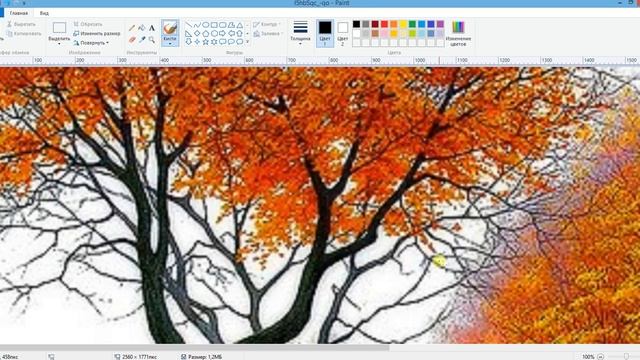
Task: Choose the left arrow shape
Action: pyautogui.click(x=231, y=33)
